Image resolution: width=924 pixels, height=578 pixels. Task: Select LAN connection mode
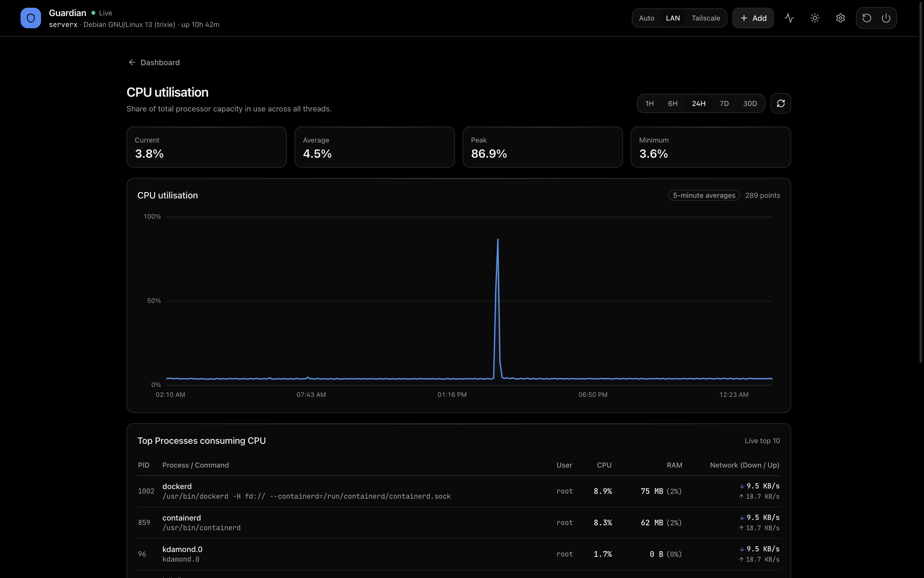[x=673, y=18]
